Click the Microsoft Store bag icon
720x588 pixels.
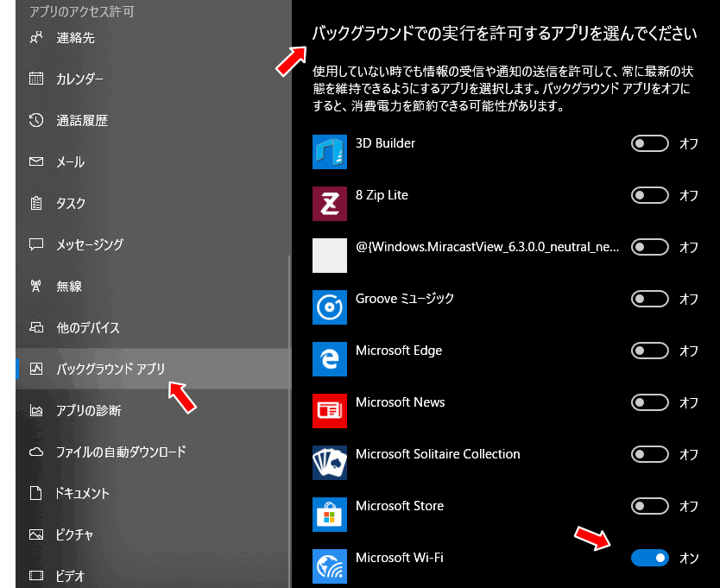coord(330,515)
